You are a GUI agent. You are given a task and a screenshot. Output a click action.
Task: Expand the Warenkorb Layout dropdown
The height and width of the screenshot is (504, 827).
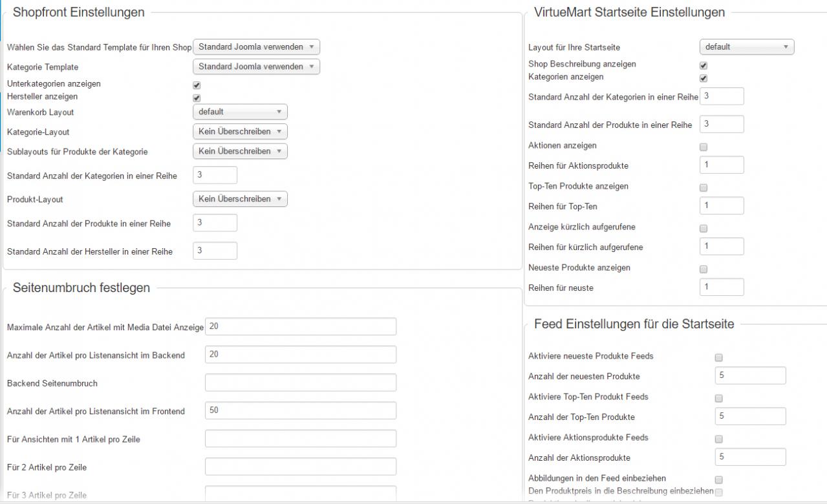point(240,112)
